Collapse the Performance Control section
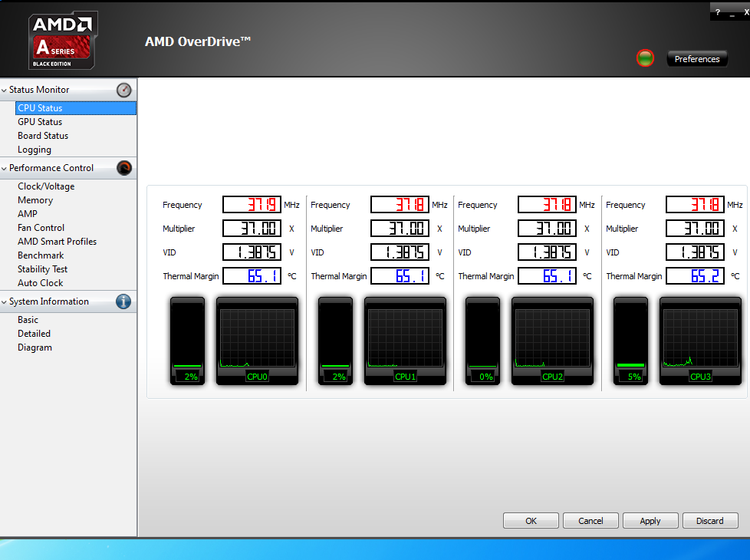Screen dimensions: 750x560 coord(5,168)
